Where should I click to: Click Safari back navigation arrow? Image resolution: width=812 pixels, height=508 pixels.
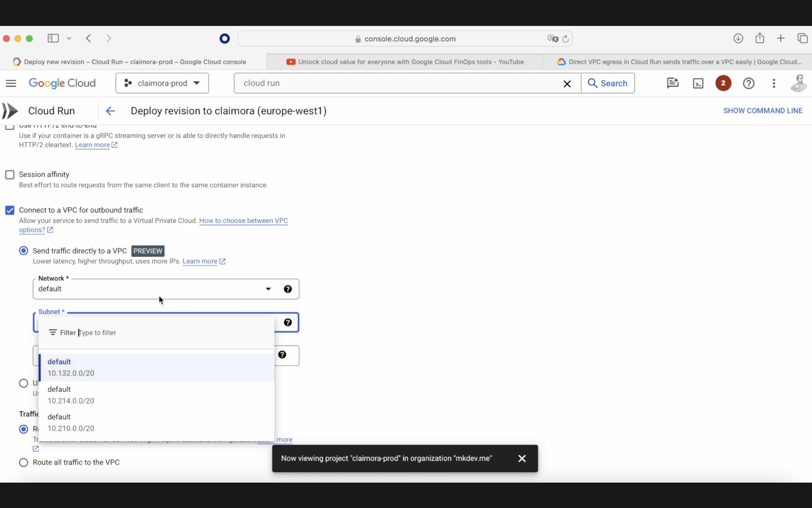[88, 39]
